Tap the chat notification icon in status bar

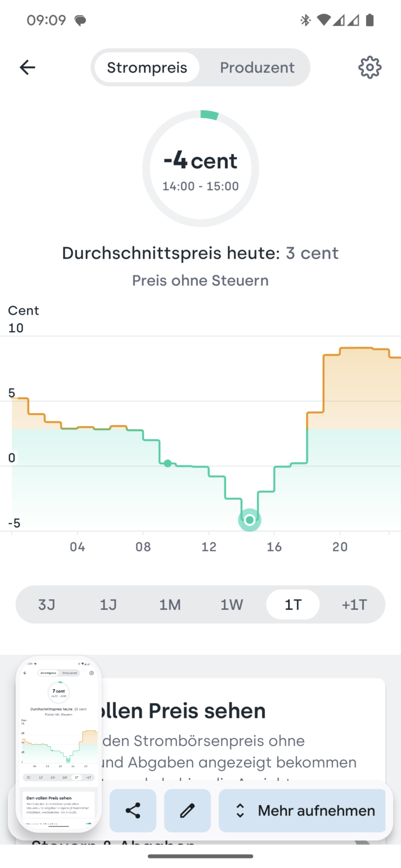(80, 21)
